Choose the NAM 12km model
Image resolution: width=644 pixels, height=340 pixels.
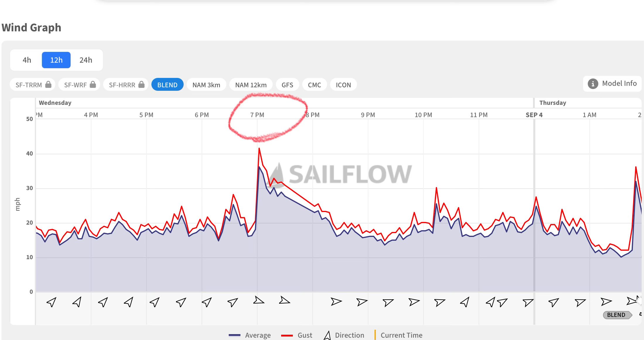click(251, 85)
